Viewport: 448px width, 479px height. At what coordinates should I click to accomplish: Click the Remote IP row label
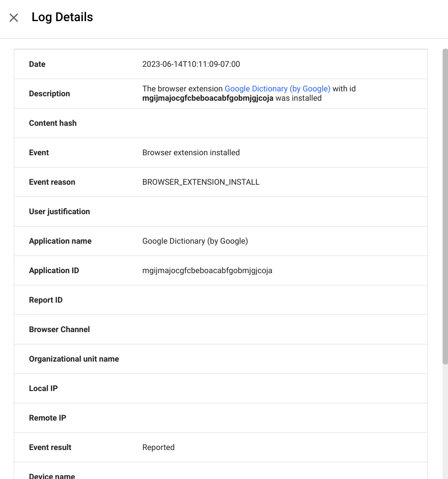[47, 418]
